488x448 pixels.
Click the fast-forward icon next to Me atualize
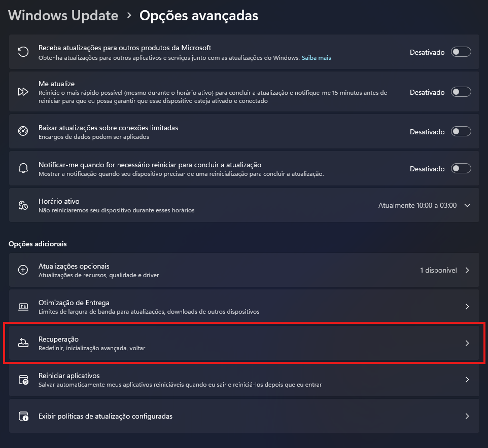(23, 92)
